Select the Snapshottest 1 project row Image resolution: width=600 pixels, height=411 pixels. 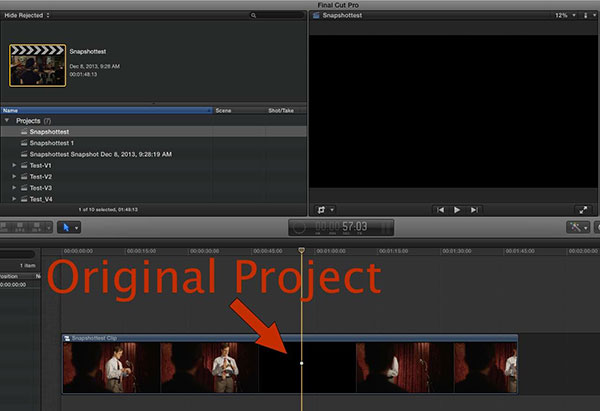[x=153, y=143]
